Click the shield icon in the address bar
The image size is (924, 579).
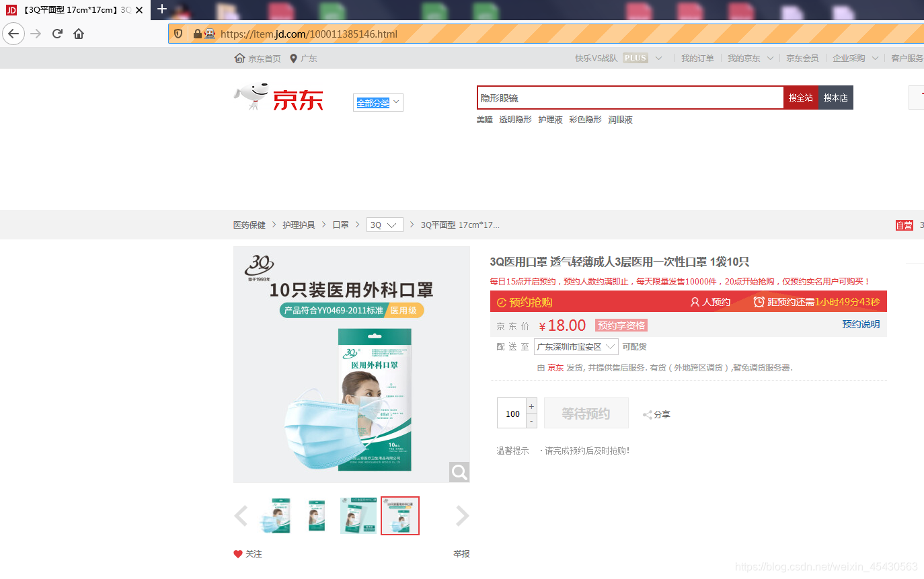tap(177, 34)
